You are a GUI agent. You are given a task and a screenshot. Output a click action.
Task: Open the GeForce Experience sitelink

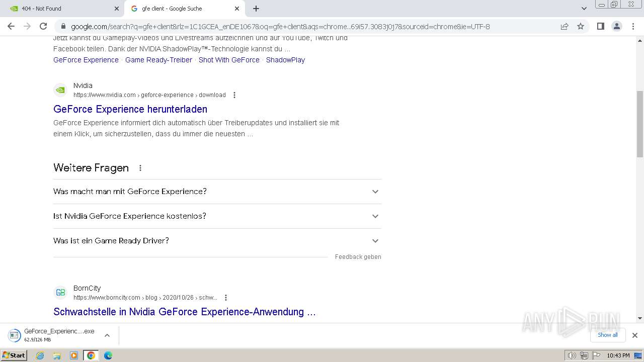86,60
